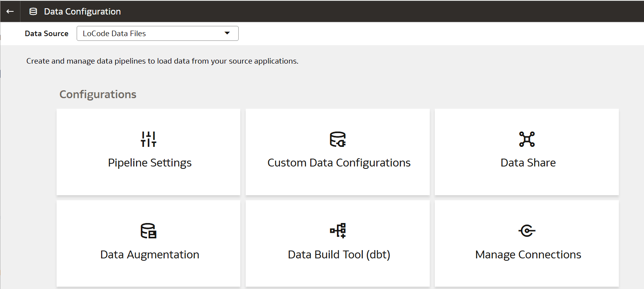Click the Data Configuration database icon
Image resolution: width=644 pixels, height=289 pixels.
coord(33,11)
